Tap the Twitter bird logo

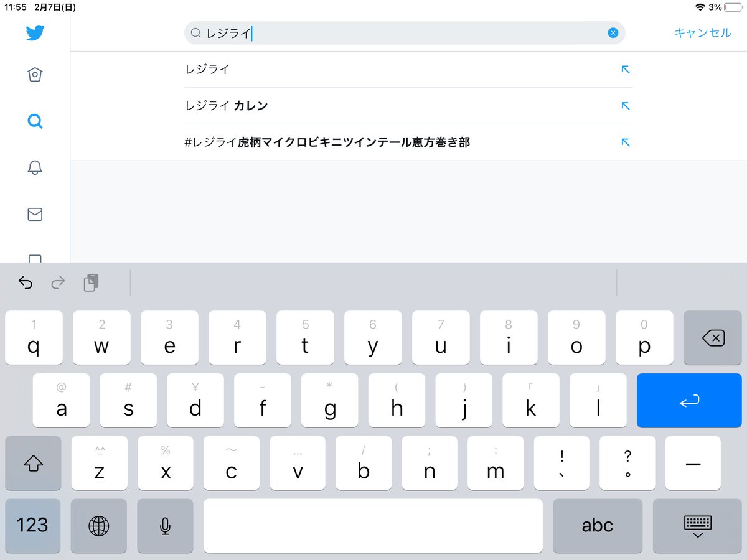35,33
